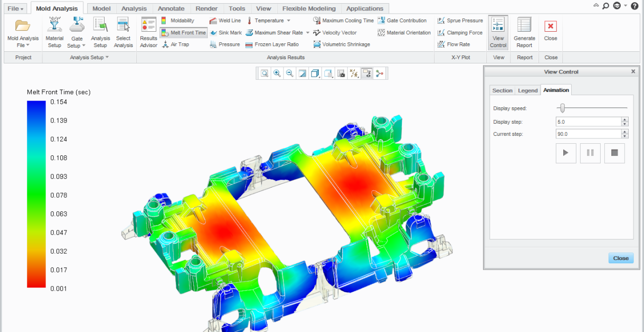The width and height of the screenshot is (644, 332).
Task: Click the Close button in View Control
Action: pos(620,258)
